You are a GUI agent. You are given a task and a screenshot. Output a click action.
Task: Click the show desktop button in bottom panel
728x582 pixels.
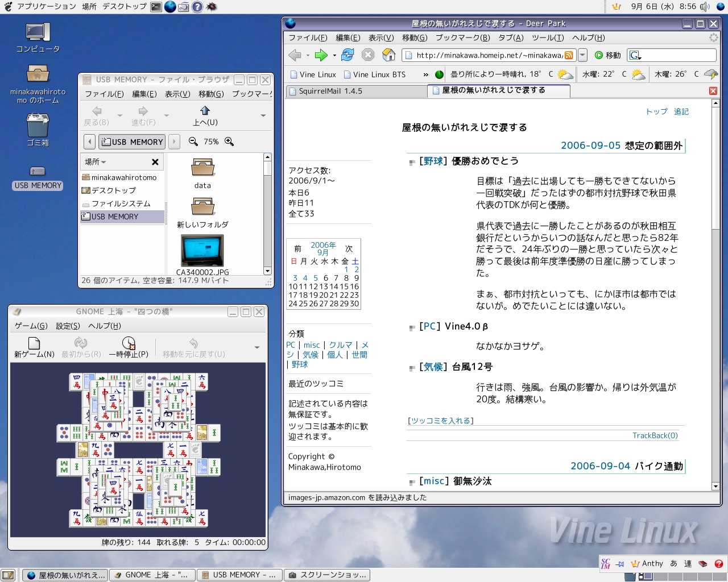click(8, 575)
